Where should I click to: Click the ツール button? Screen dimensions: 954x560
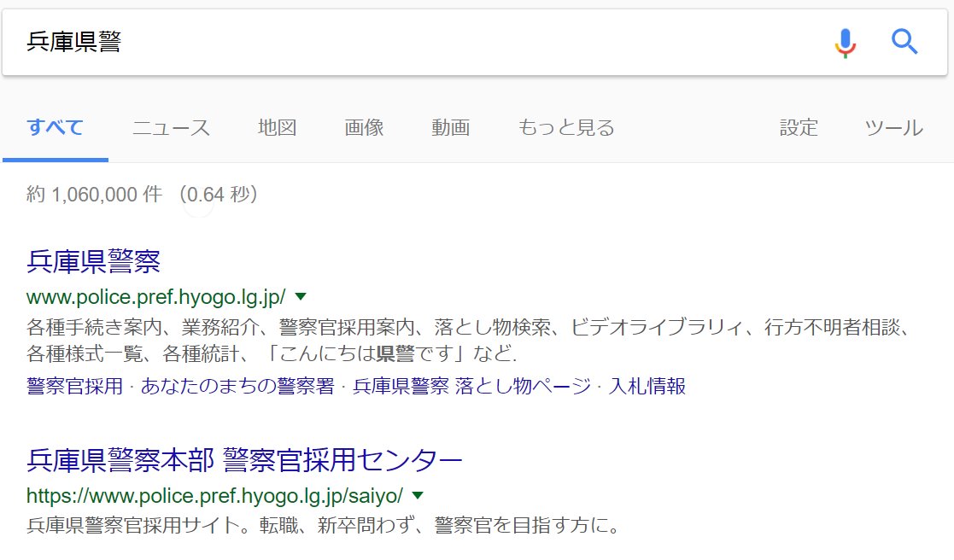tap(893, 128)
